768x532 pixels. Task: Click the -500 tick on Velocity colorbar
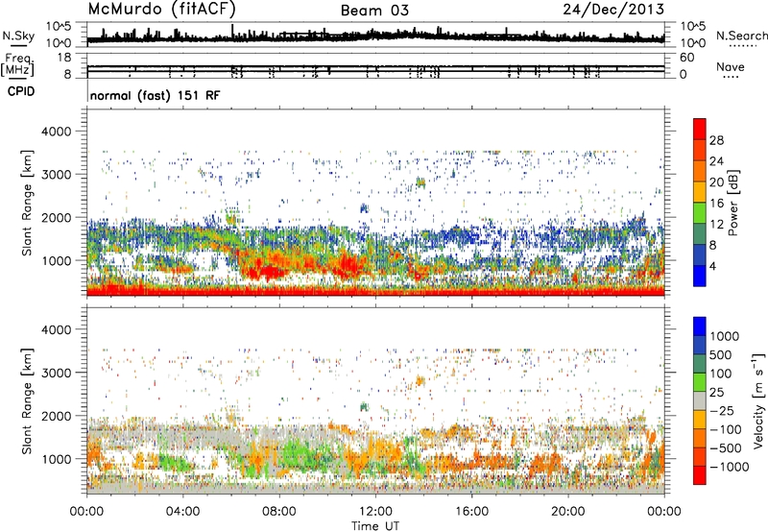726,447
